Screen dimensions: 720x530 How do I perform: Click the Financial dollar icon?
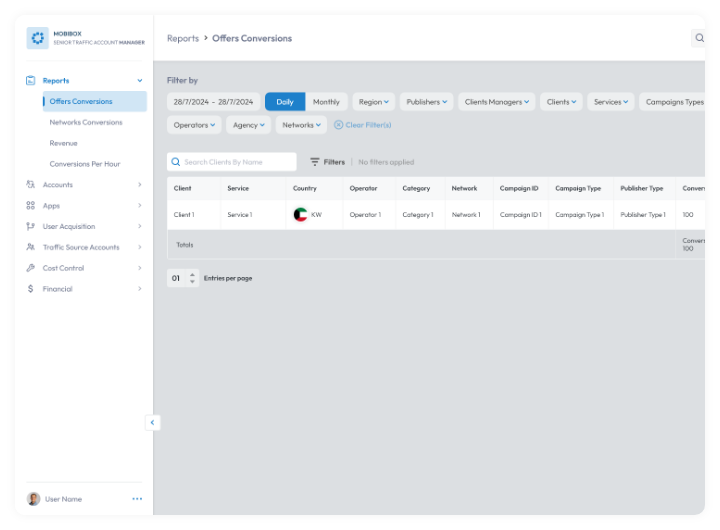30,289
